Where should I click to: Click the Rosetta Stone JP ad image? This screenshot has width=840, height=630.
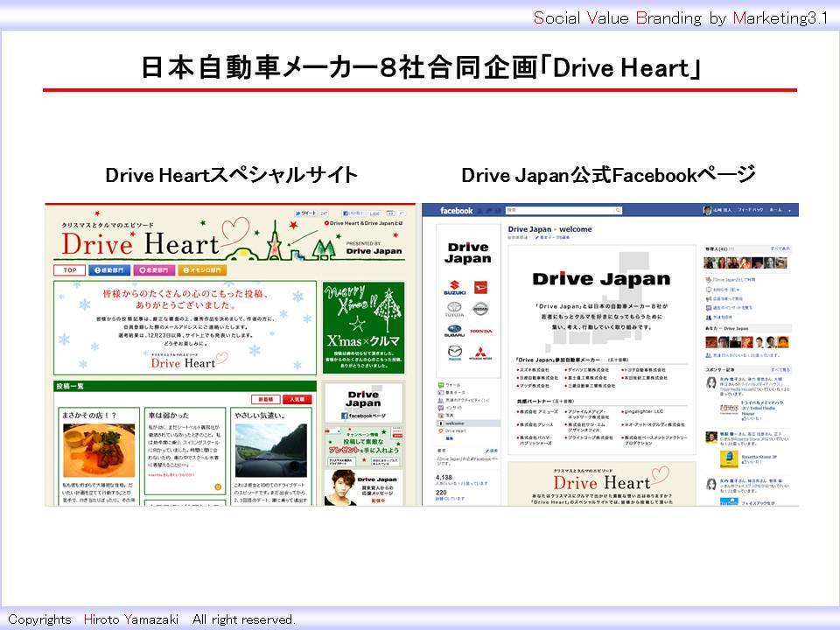pos(729,458)
